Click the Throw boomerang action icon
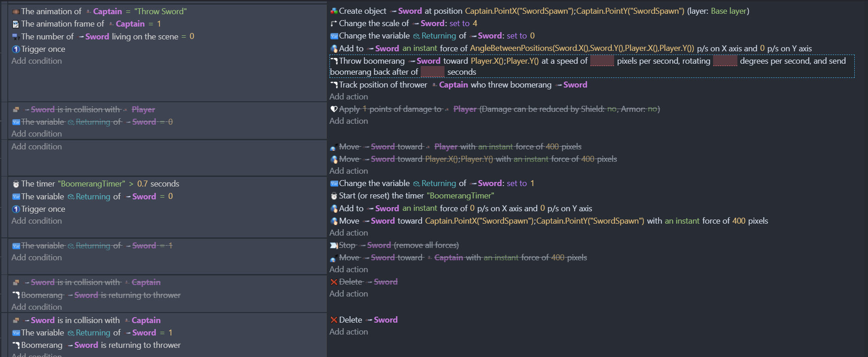The height and width of the screenshot is (357, 868). point(334,61)
